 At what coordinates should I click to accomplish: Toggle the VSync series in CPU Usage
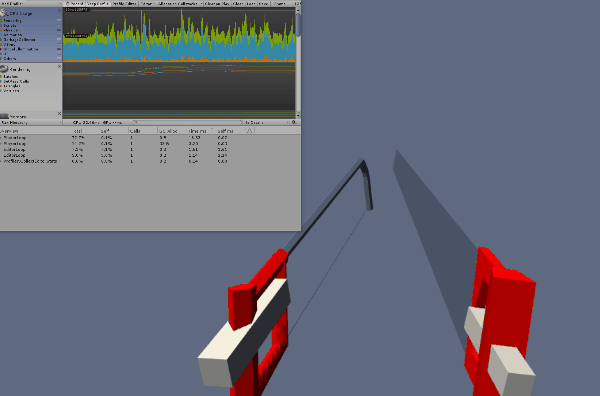(x=9, y=44)
